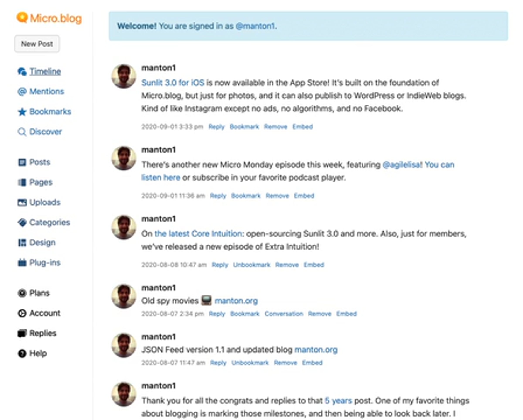
Task: Unbookmark the Core Intuition post
Action: (251, 265)
